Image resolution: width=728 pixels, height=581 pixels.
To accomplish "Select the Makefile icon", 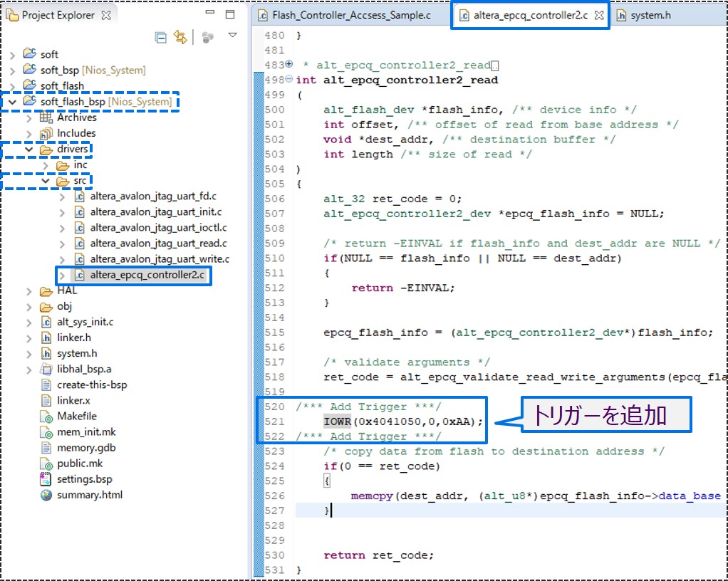I will (46, 417).
